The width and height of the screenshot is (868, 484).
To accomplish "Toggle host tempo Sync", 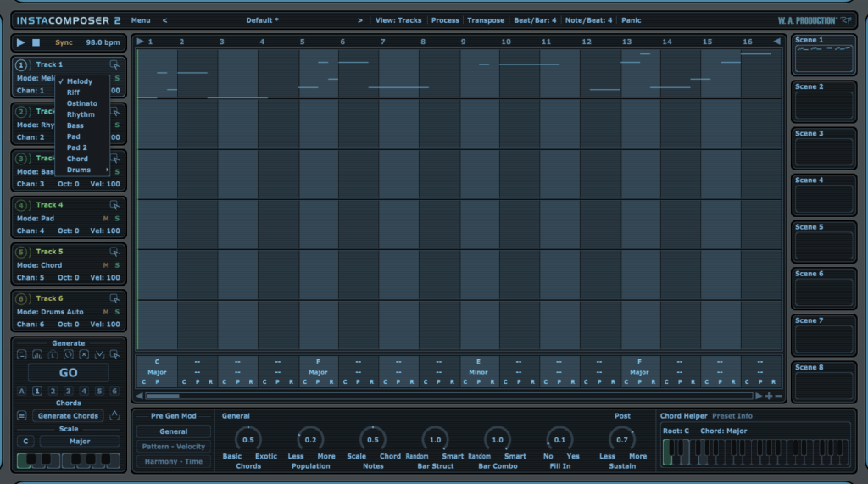I will coord(64,42).
